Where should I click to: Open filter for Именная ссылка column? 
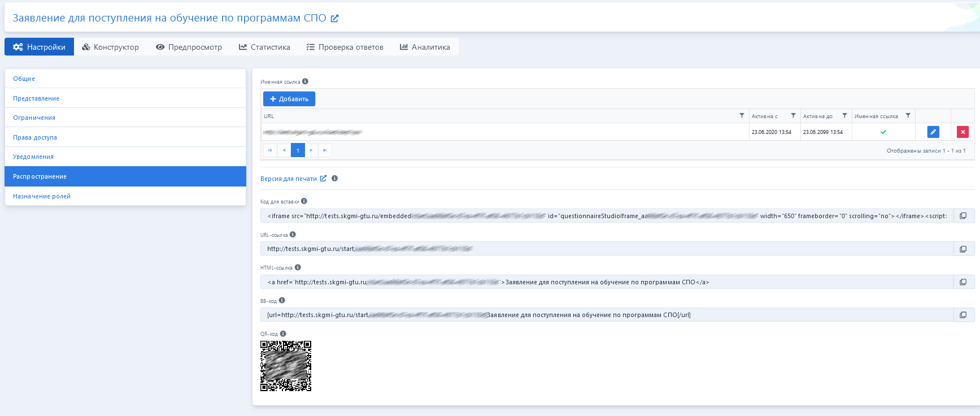(908, 116)
